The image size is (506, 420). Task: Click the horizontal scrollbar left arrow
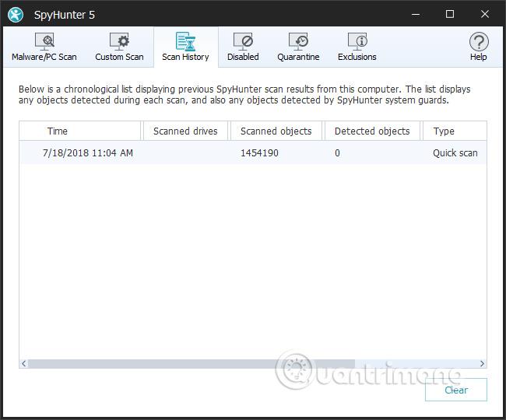tap(23, 363)
